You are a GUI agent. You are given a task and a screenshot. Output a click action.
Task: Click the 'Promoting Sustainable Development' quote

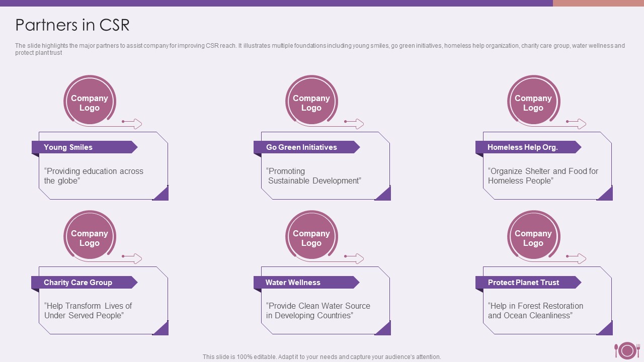[x=313, y=176]
